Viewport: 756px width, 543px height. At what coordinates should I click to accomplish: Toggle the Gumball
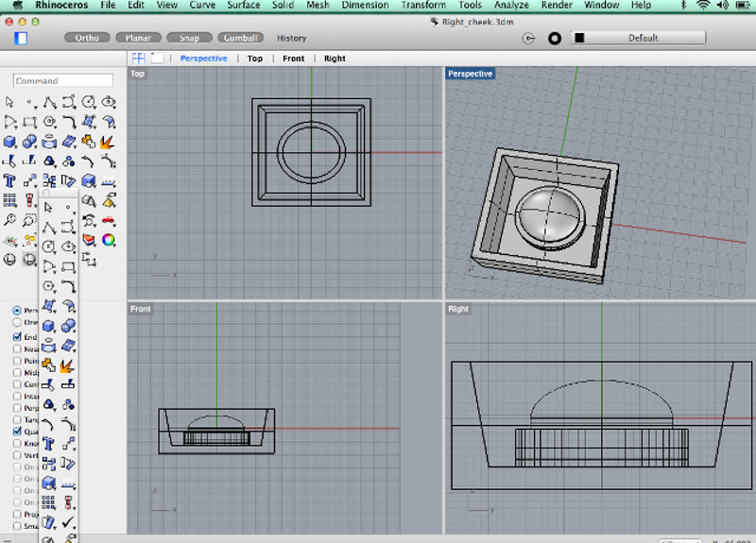pos(241,38)
